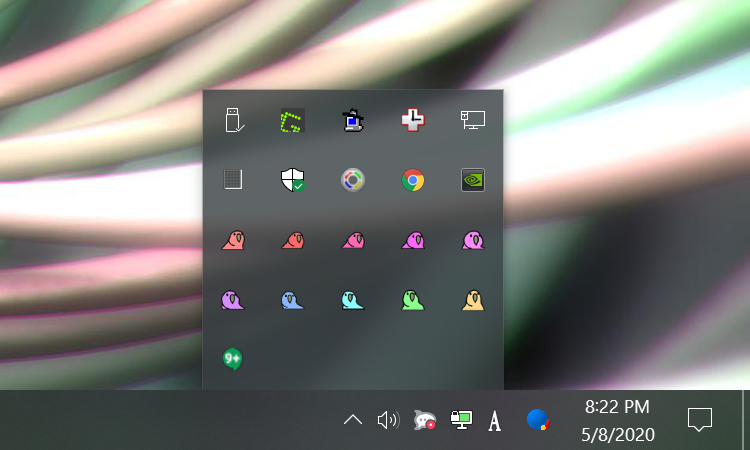Click the gray grid square tray icon
The width and height of the screenshot is (750, 450).
point(233,180)
